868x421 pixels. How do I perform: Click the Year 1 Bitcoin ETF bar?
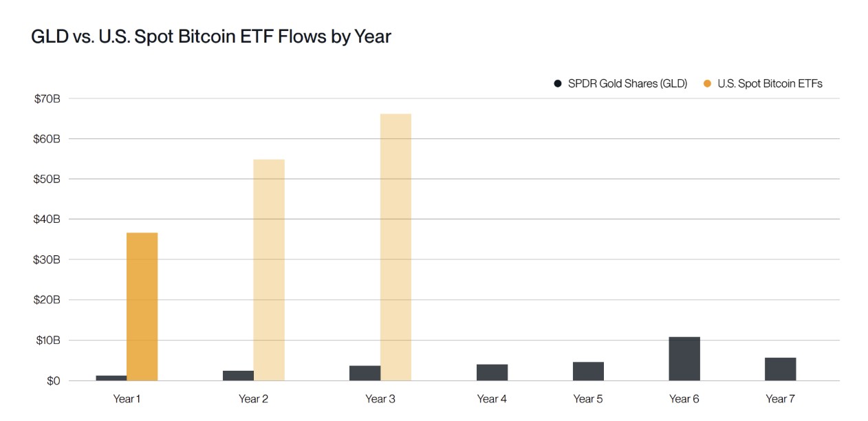(x=142, y=306)
